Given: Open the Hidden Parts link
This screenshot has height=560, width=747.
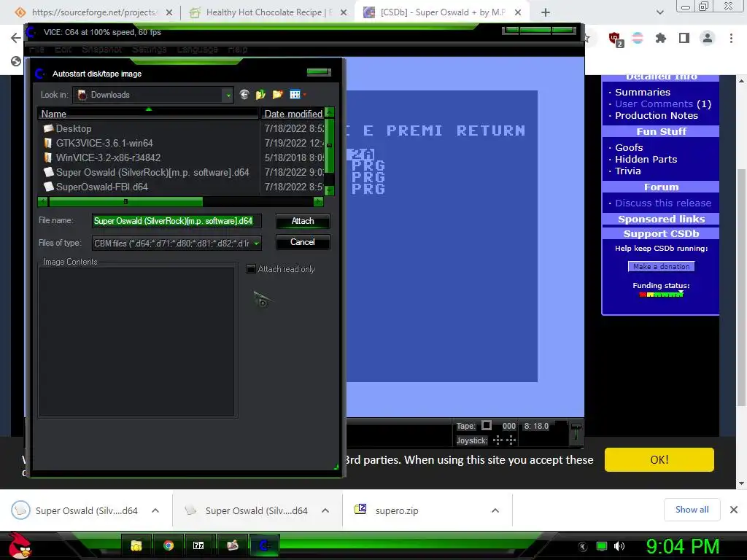Looking at the screenshot, I should pos(646,160).
